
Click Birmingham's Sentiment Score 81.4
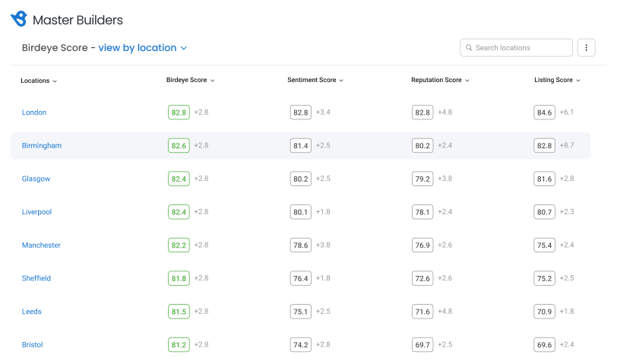click(301, 146)
